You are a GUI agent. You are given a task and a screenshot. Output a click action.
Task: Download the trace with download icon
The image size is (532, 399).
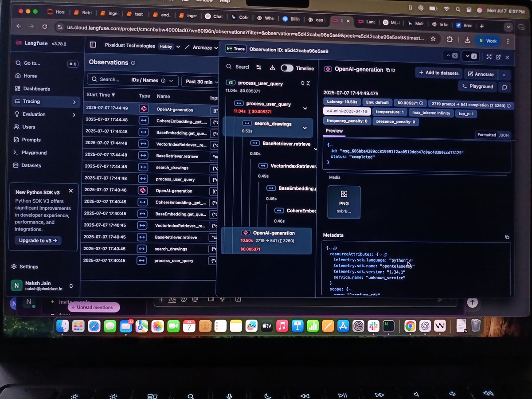point(273,68)
